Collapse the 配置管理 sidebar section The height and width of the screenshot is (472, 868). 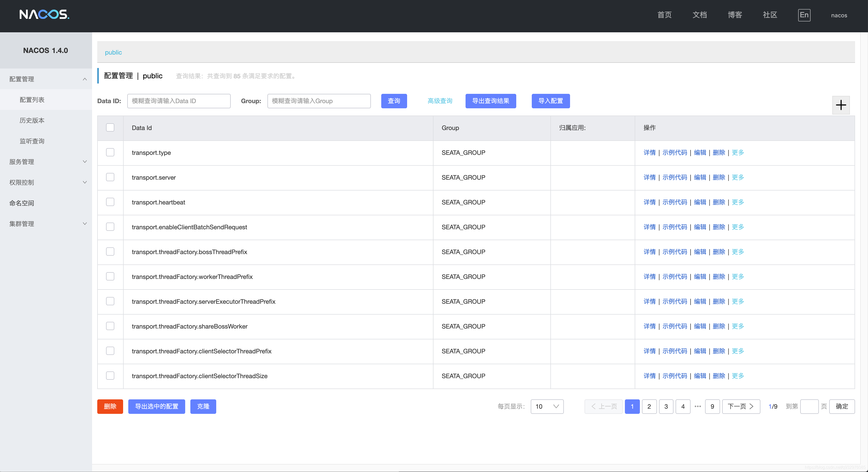click(46, 79)
